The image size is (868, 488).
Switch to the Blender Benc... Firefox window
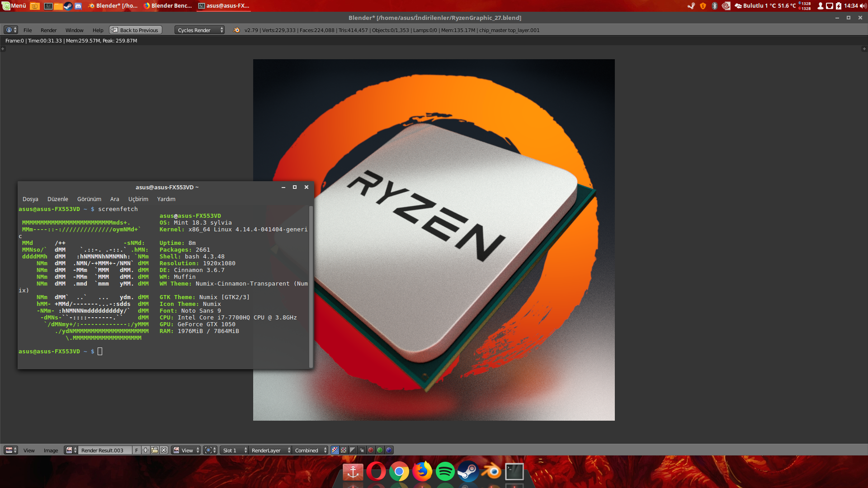click(x=168, y=6)
